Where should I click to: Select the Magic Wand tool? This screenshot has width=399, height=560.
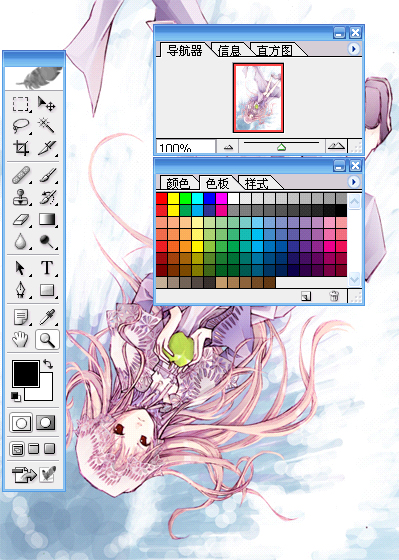click(46, 126)
